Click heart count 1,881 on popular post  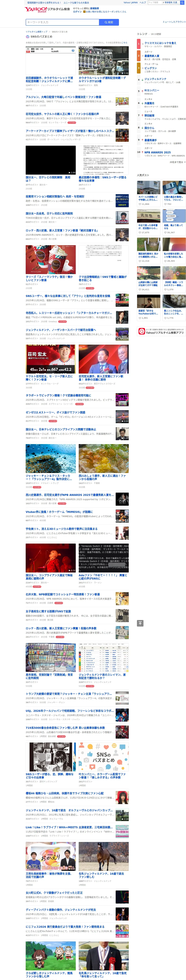(143, 318)
